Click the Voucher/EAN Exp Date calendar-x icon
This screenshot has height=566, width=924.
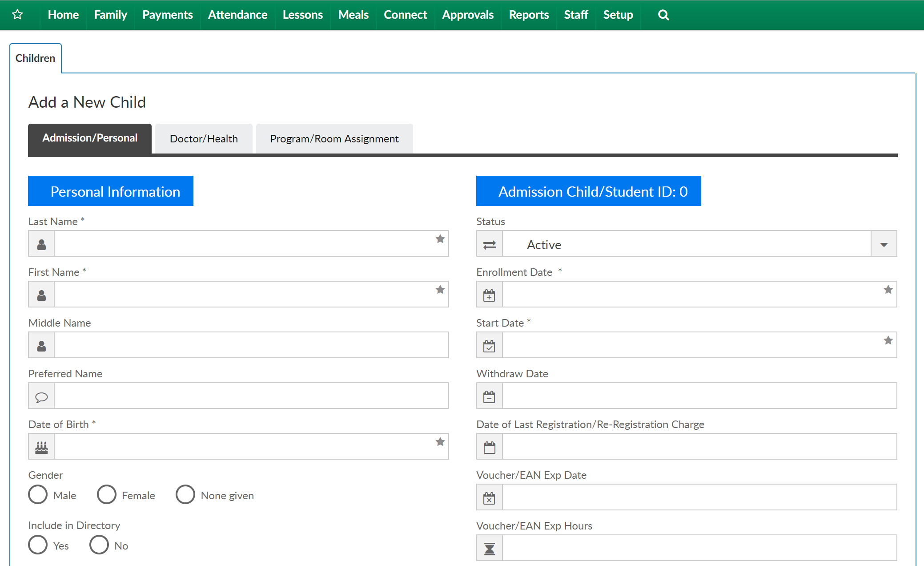pyautogui.click(x=489, y=497)
